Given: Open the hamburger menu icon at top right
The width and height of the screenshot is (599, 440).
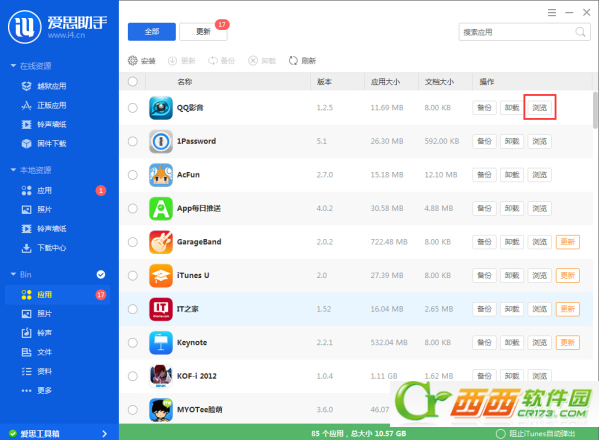Looking at the screenshot, I should pyautogui.click(x=552, y=13).
